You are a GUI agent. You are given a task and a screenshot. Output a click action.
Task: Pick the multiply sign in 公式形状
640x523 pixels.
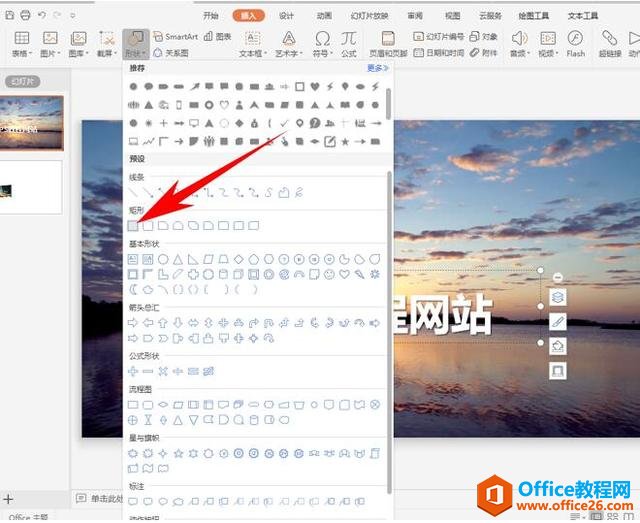(163, 371)
